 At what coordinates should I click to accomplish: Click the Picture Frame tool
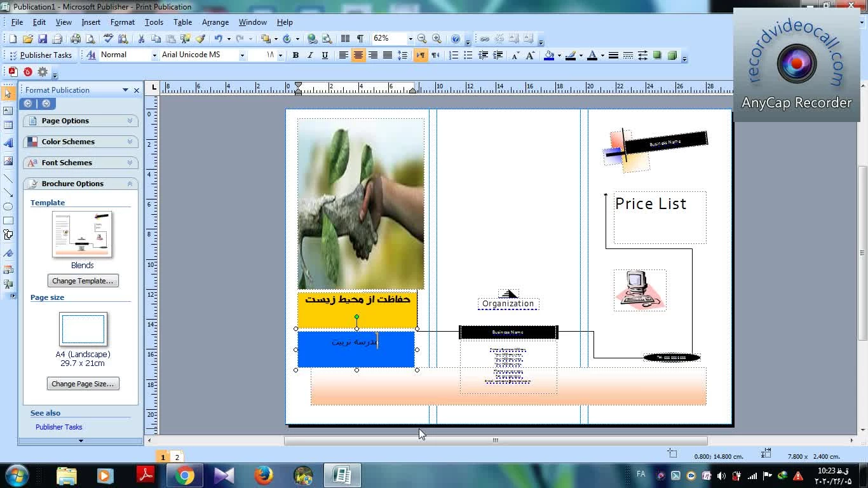(x=8, y=161)
